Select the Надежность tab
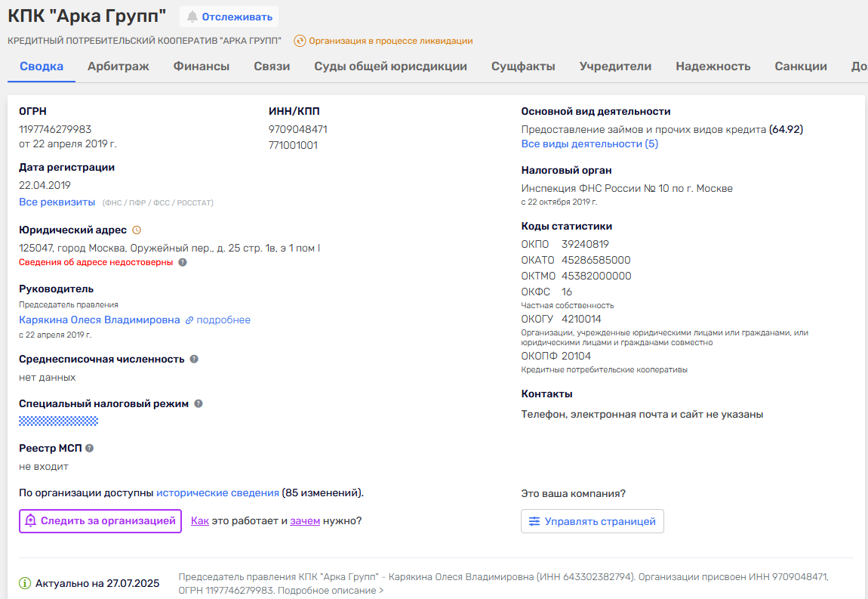This screenshot has height=599, width=868. coord(713,66)
